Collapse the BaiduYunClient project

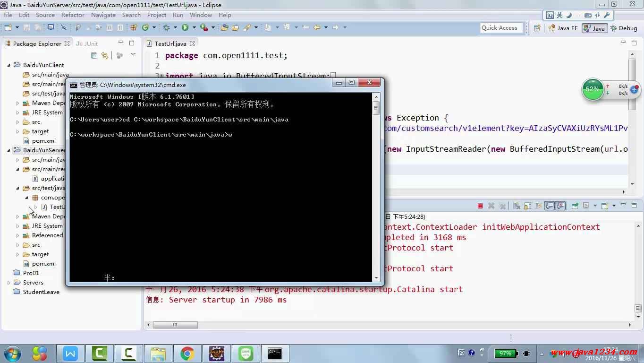pyautogui.click(x=8, y=65)
